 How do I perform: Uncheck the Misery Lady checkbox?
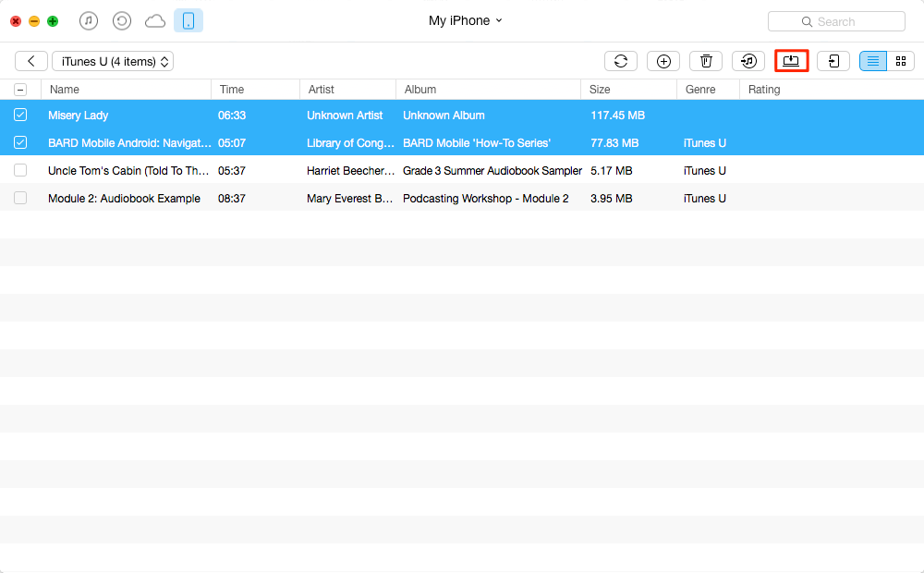click(20, 115)
